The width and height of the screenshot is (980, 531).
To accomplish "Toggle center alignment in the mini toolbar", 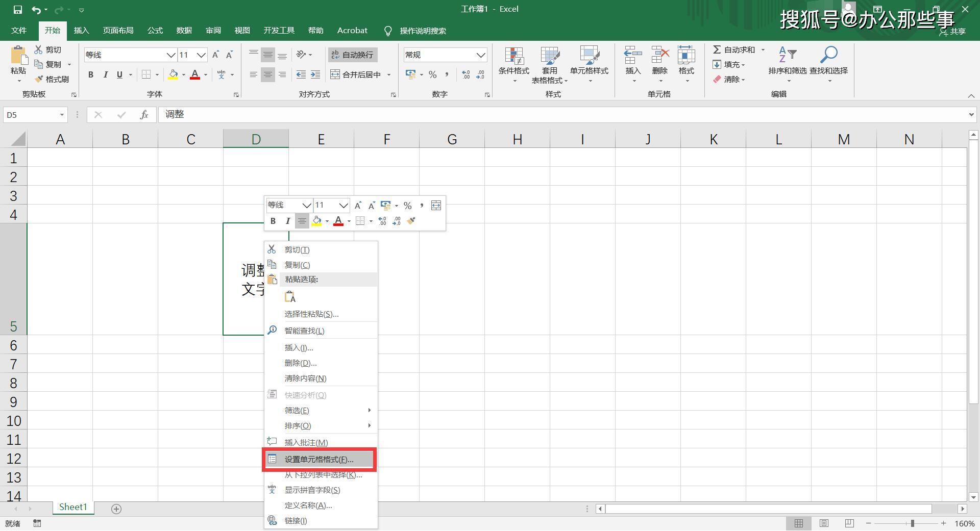I will (x=302, y=221).
